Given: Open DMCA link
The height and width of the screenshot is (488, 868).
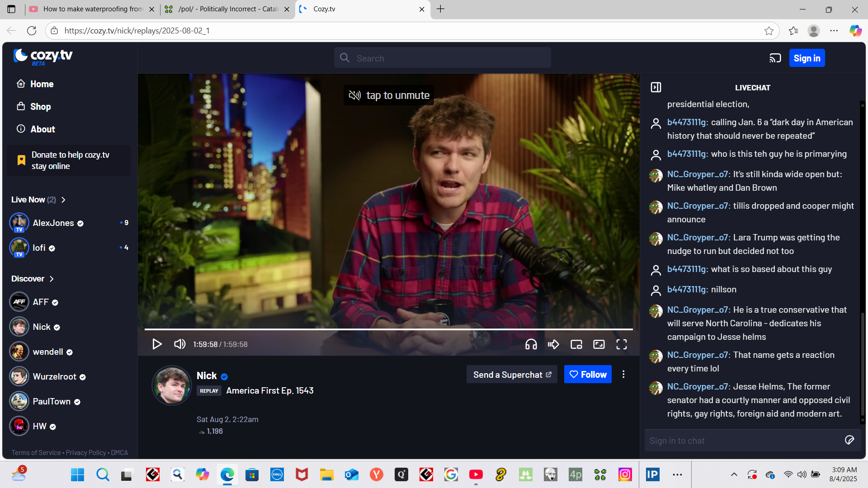Looking at the screenshot, I should 119,453.
